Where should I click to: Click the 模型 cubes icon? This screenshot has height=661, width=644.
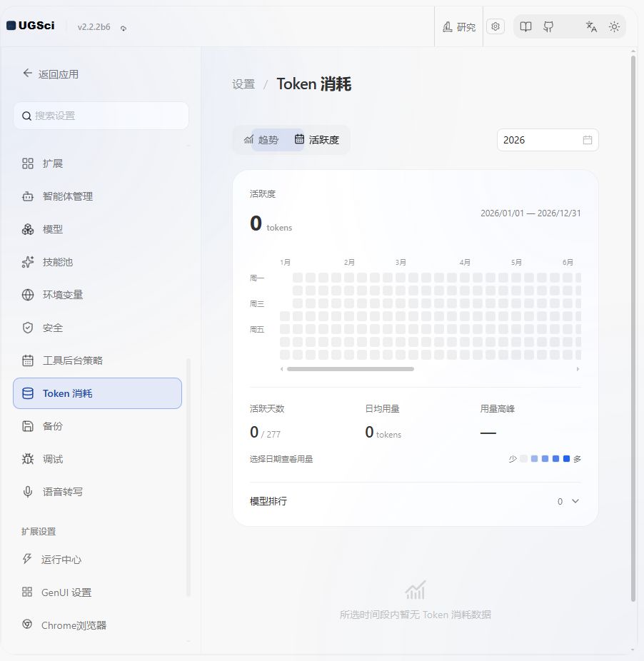click(x=28, y=229)
